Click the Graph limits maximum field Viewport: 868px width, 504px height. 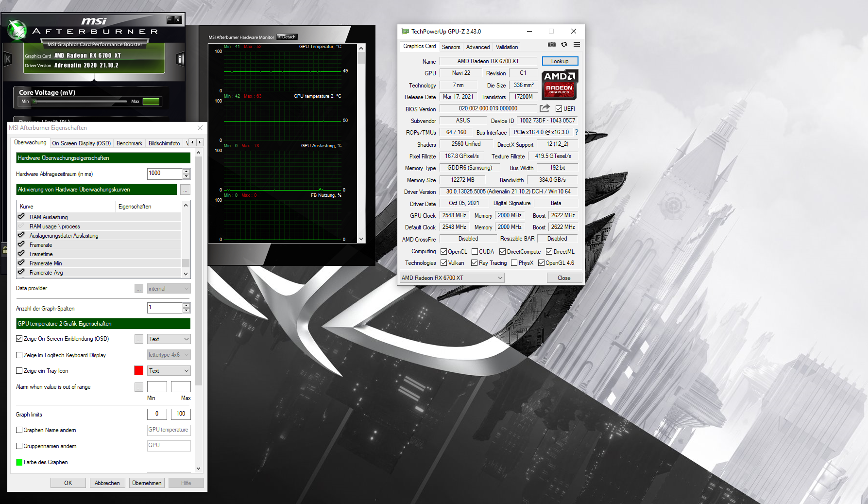[x=181, y=414]
